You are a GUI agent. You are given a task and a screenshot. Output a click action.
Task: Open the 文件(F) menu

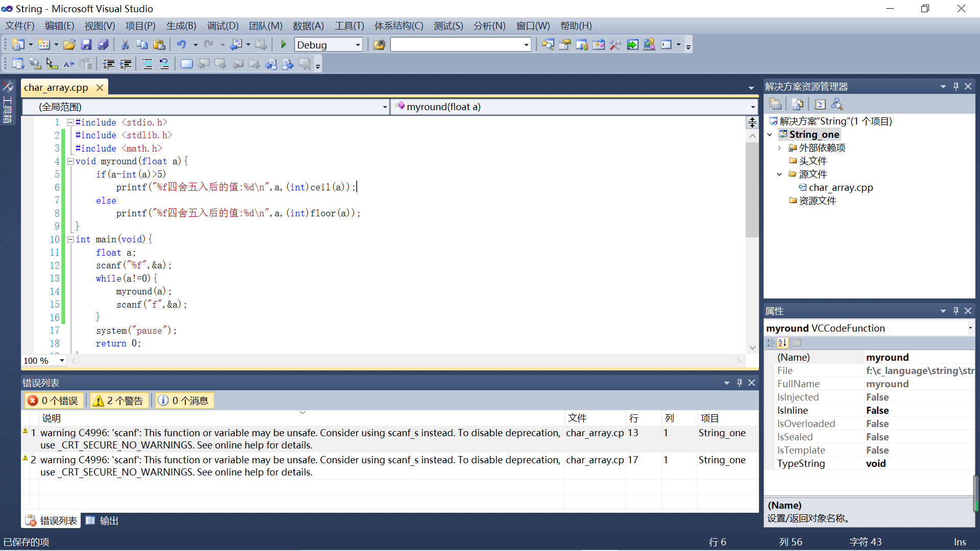click(x=20, y=26)
